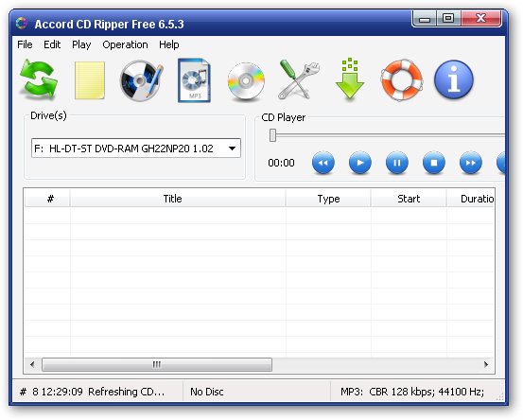Click the rewind button in CD Player
Image resolution: width=523 pixels, height=420 pixels.
pos(323,163)
